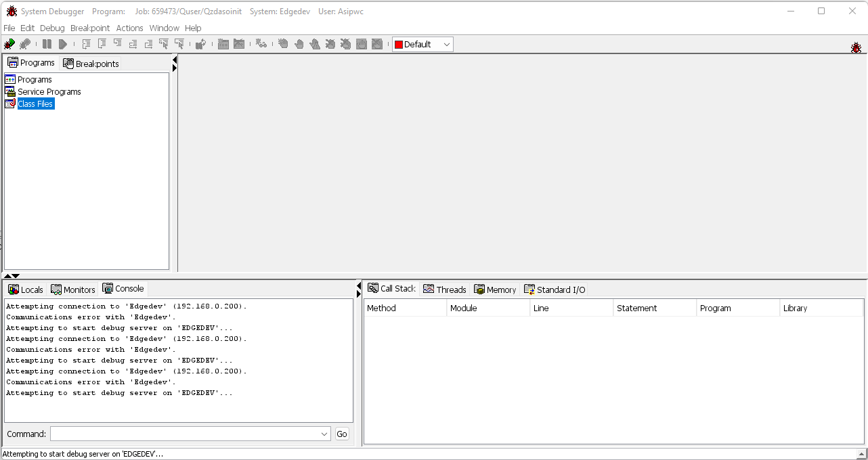Click into the Command input field
Viewport: 868px width, 460px height.
click(185, 434)
